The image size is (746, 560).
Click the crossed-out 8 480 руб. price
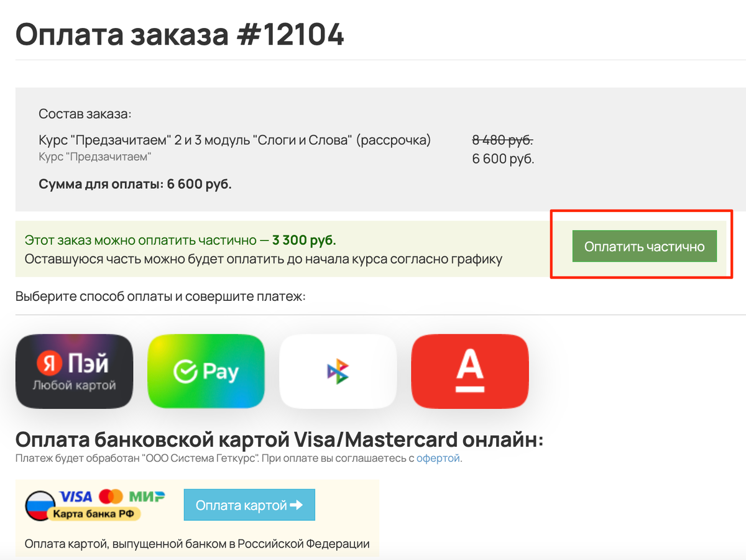[502, 140]
